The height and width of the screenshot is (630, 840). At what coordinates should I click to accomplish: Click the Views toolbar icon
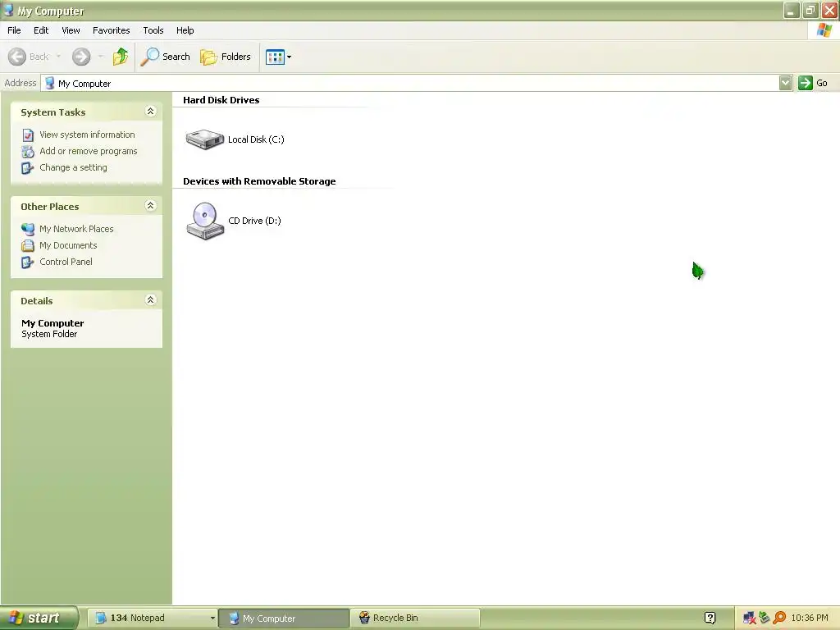click(276, 57)
